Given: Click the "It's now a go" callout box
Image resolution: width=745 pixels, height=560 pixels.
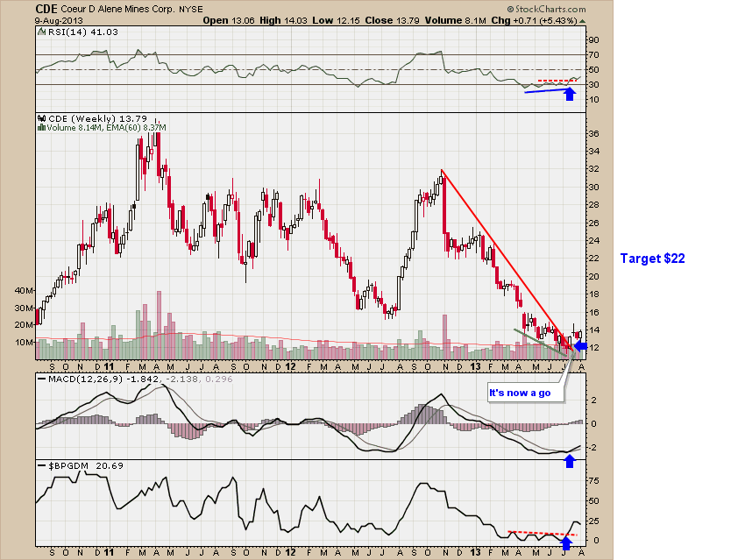Looking at the screenshot, I should point(526,393).
